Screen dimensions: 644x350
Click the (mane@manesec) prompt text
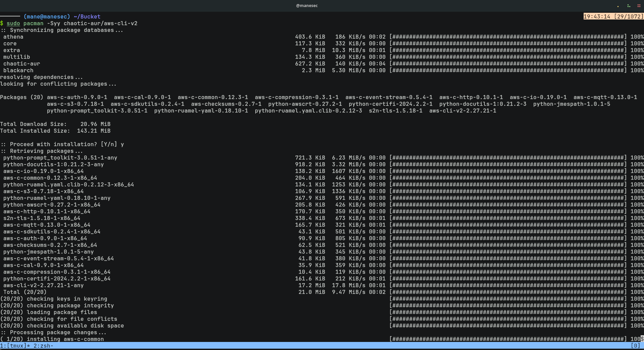(x=47, y=16)
